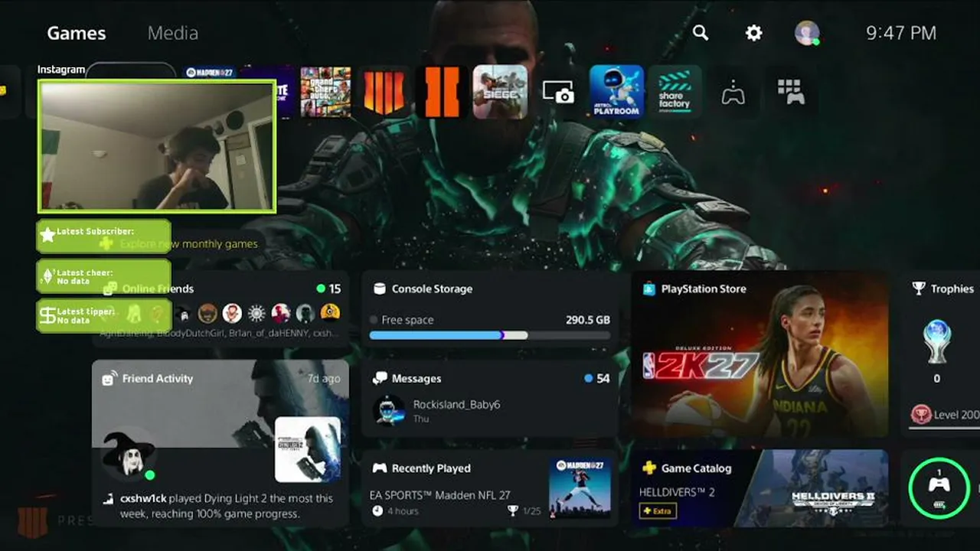This screenshot has width=980, height=551.
Task: Open the Online Friends card title
Action: tap(158, 289)
